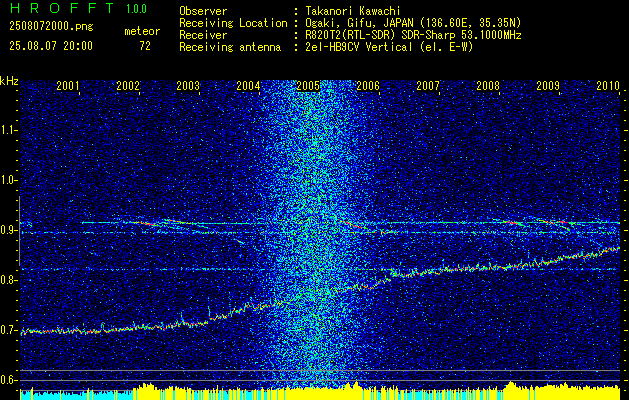This screenshot has height=400, width=629.
Task: Select the timestamp 25.08.07 20:00
Action: (51, 46)
